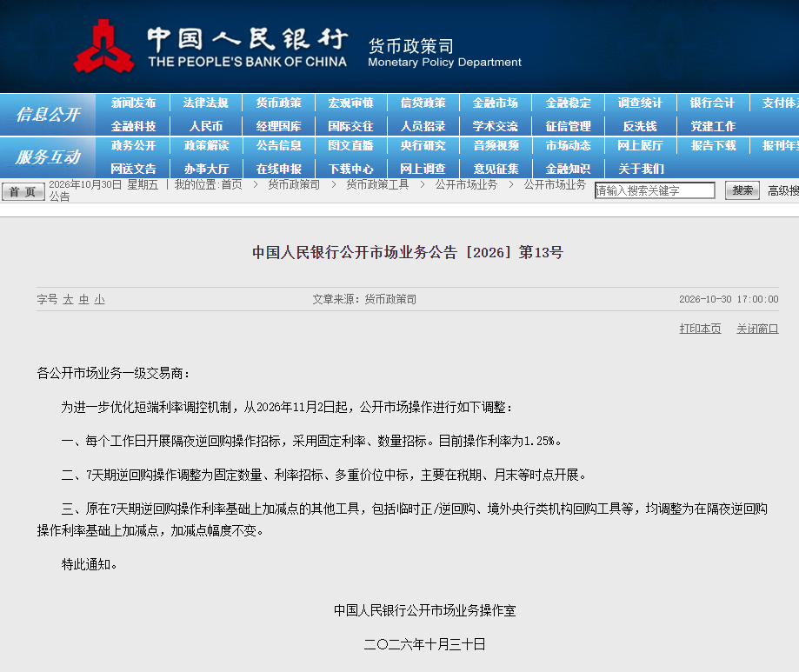Follow the 货币政策工具 breadcrumb link
Screen dimensions: 799x672
pos(377,184)
